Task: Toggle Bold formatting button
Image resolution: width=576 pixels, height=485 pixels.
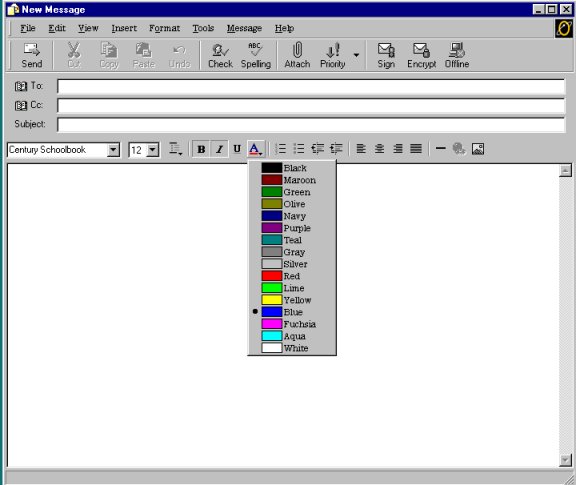Action: (201, 149)
